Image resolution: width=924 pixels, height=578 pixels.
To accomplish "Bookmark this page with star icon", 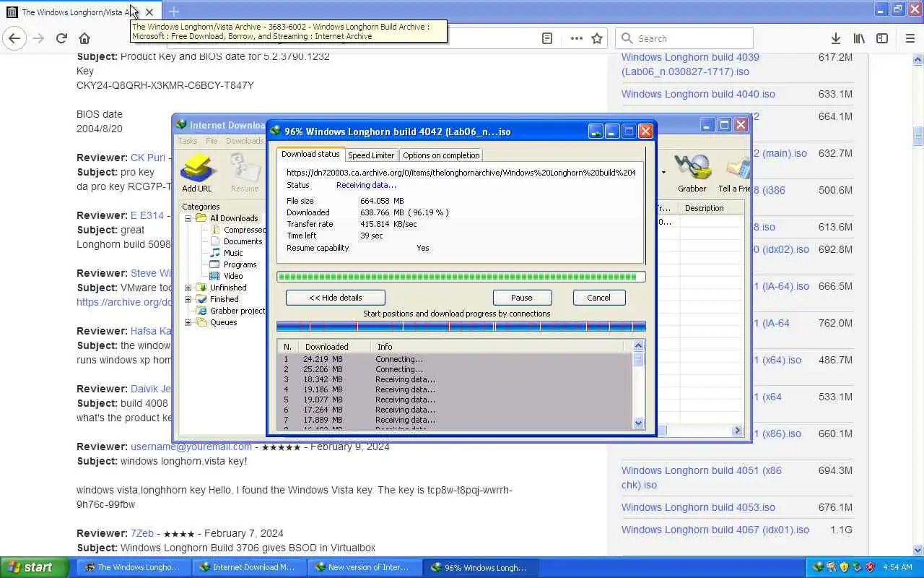I will tap(597, 38).
